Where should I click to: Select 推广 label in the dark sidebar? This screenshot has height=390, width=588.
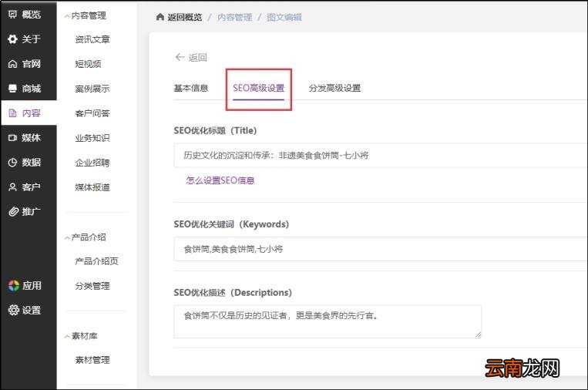[31, 211]
